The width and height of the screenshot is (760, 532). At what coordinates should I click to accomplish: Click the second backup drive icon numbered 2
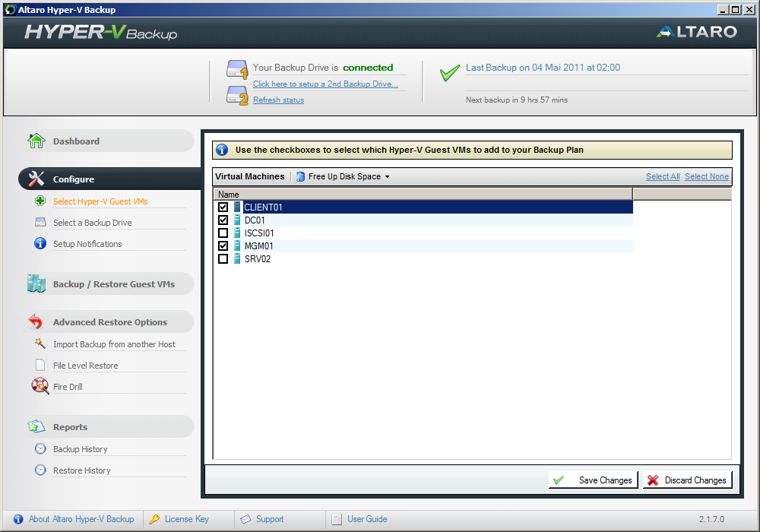tap(237, 95)
